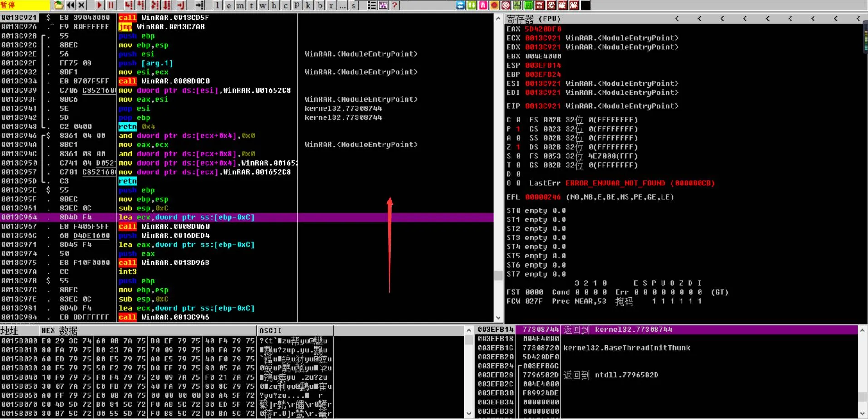Select the 'int3' instruction row

[x=247, y=272]
